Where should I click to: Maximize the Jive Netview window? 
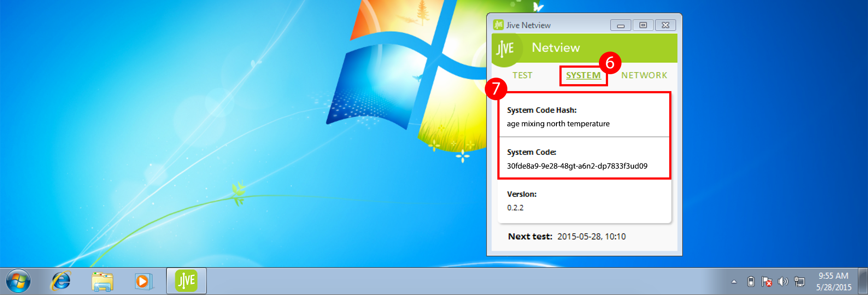pyautogui.click(x=643, y=25)
